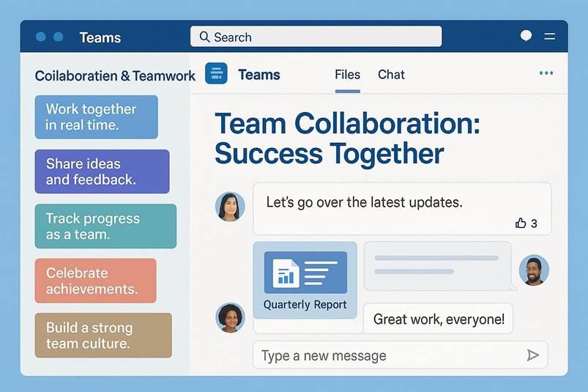Open the hamburger menu in title bar
The image size is (588, 392).
(x=550, y=36)
